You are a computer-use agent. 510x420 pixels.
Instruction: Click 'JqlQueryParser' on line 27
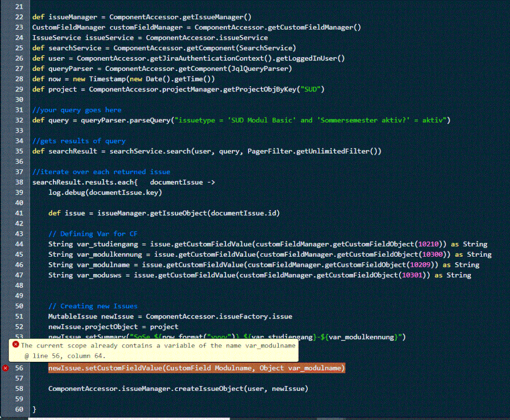tap(259, 68)
